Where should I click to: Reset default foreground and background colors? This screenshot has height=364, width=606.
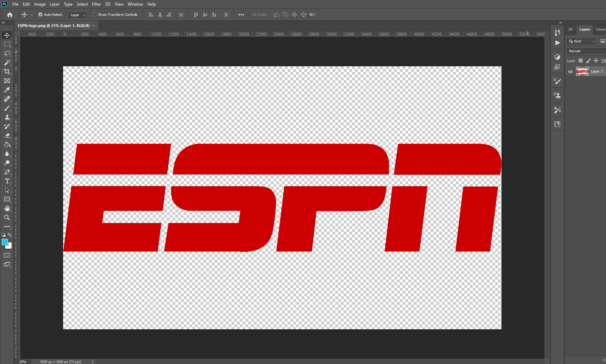pyautogui.click(x=4, y=235)
